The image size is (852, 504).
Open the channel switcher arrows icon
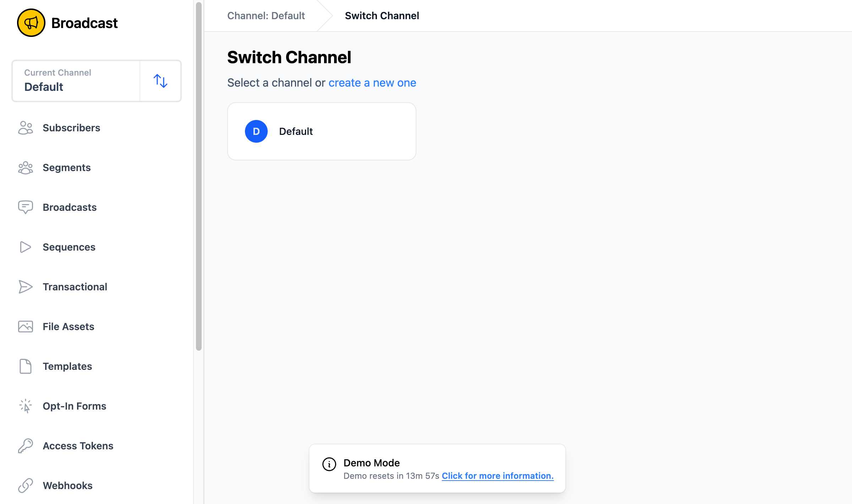click(x=160, y=81)
